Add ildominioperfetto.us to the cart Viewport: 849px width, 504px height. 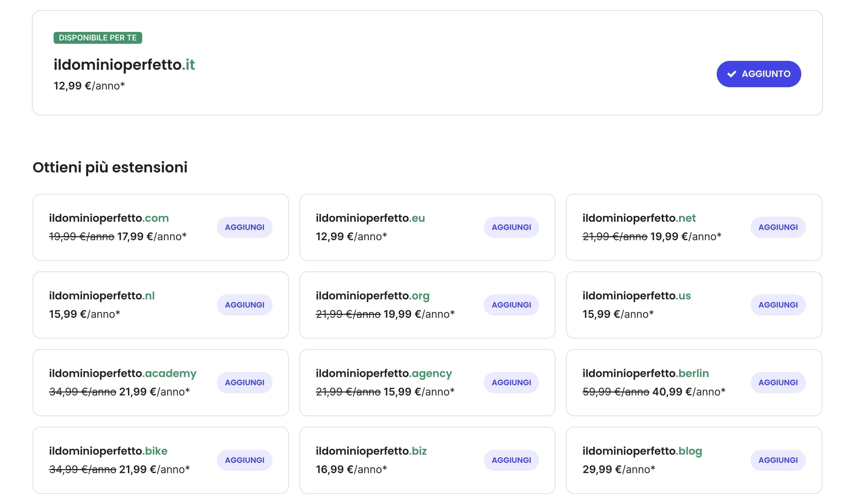pos(777,305)
